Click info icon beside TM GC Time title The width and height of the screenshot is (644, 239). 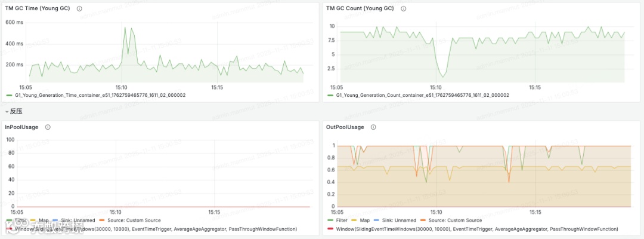(80, 8)
